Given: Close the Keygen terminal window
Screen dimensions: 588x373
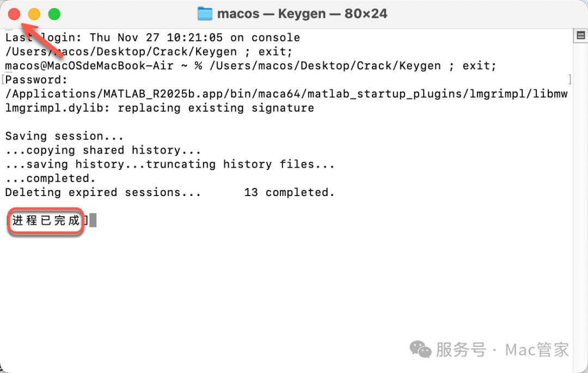Looking at the screenshot, I should coord(14,14).
